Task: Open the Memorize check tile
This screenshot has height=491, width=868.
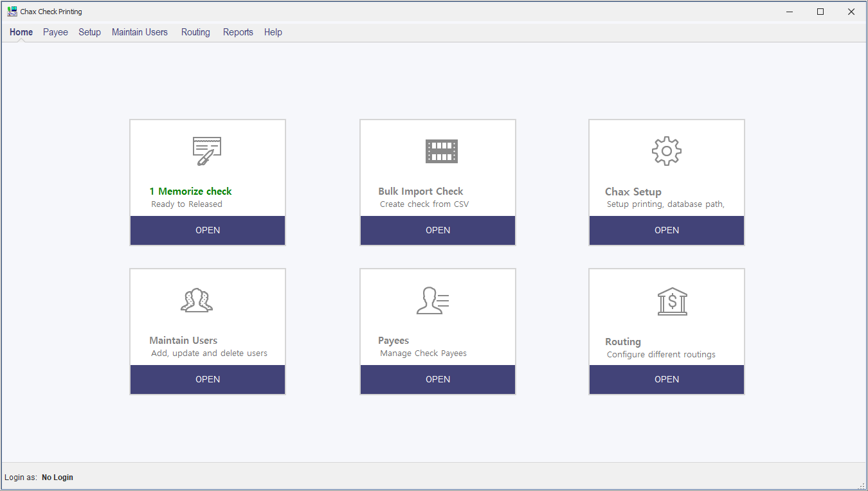Action: 208,230
